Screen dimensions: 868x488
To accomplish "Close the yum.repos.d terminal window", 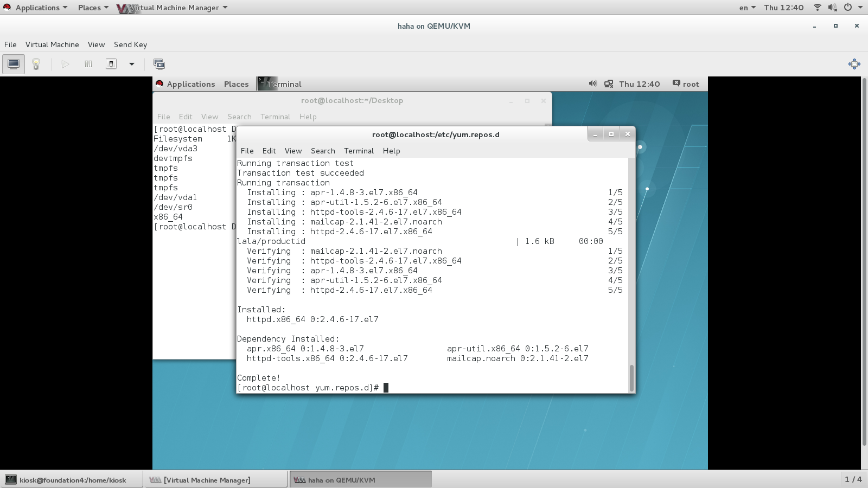I will 628,134.
